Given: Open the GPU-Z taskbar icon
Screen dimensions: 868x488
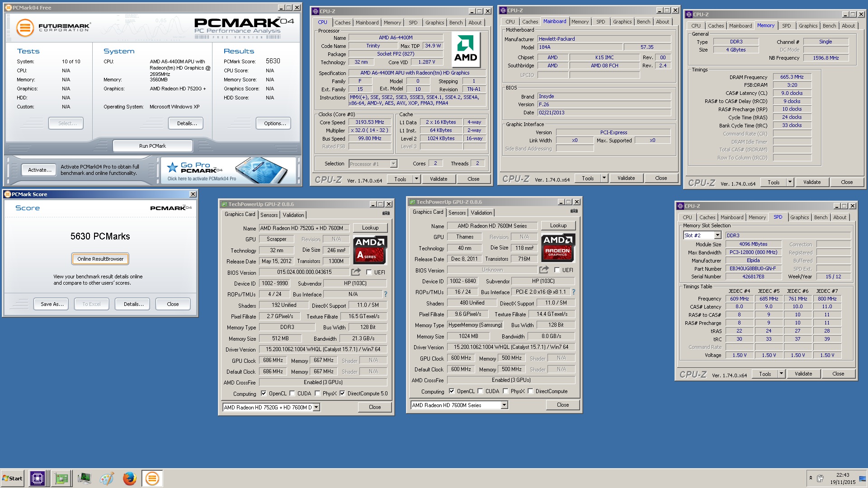Looking at the screenshot, I should pos(61,478).
